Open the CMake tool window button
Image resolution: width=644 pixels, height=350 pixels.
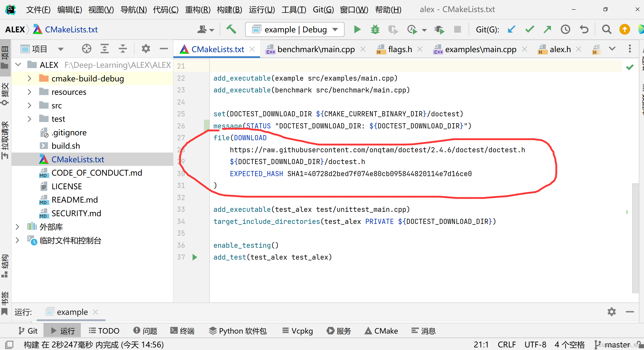pos(381,331)
